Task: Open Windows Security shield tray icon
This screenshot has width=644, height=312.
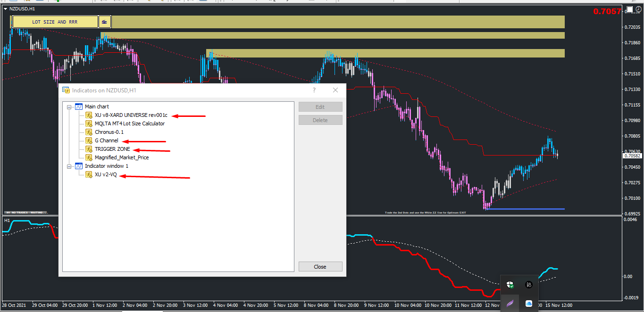Action: point(510,284)
